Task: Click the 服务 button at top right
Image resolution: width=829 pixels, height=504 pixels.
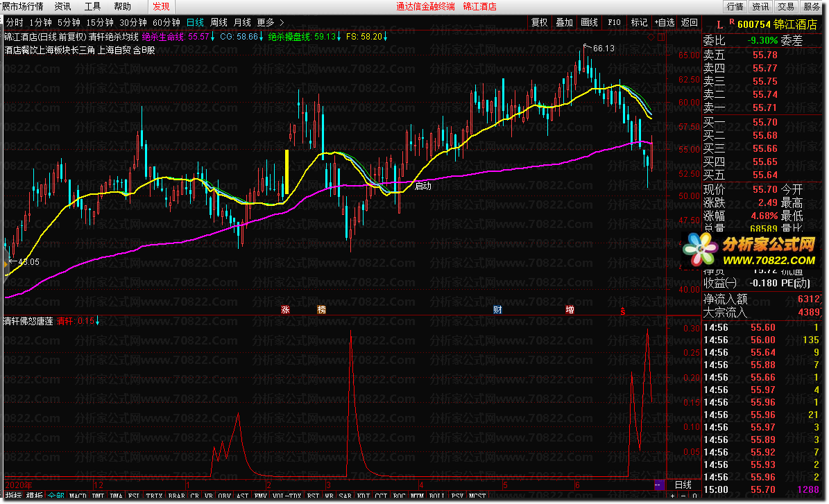Action: pyautogui.click(x=812, y=6)
